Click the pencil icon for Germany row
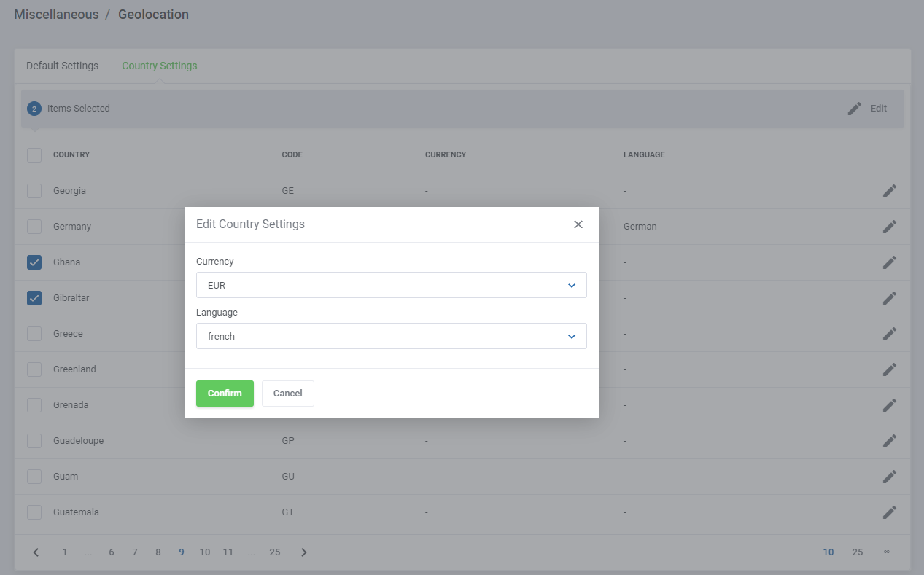The image size is (924, 575). pyautogui.click(x=889, y=227)
